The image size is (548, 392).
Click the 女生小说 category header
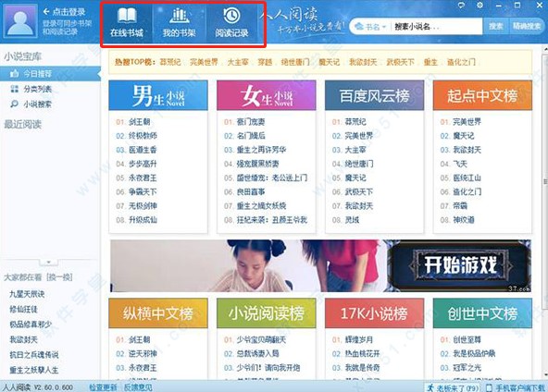coord(267,95)
